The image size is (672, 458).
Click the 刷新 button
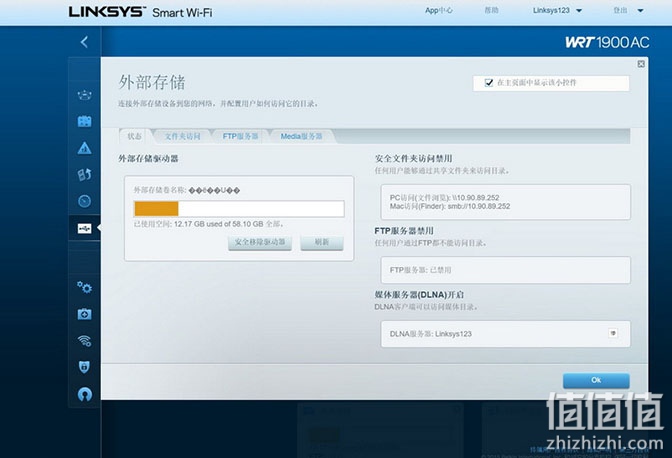point(322,242)
